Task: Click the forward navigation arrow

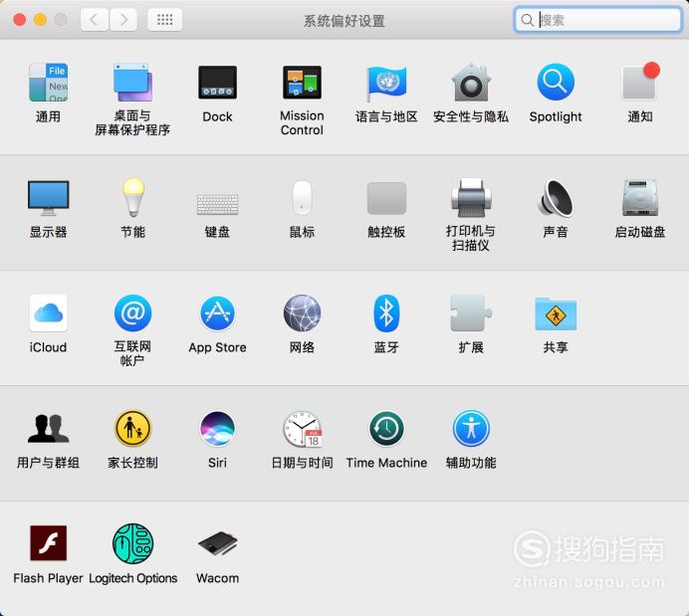Action: pyautogui.click(x=123, y=20)
